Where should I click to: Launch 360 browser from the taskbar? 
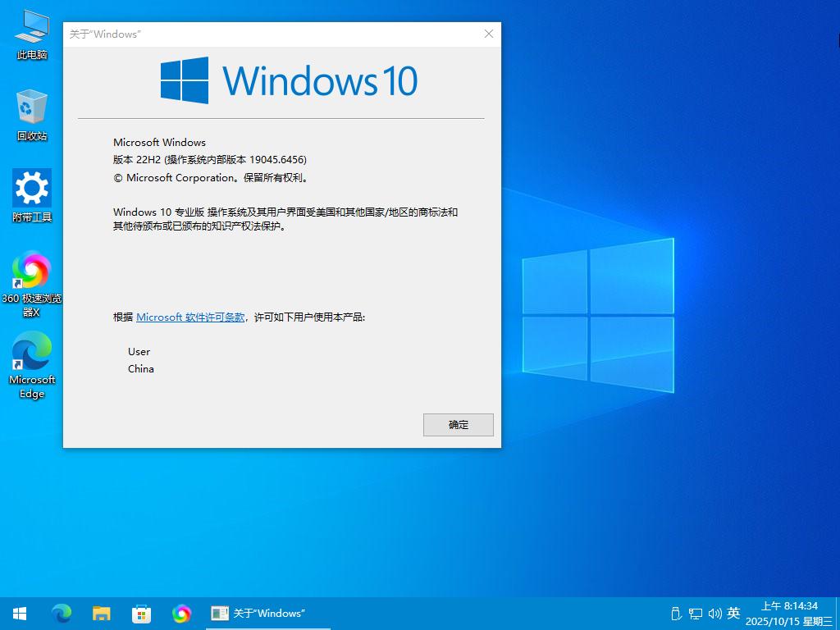(x=182, y=613)
